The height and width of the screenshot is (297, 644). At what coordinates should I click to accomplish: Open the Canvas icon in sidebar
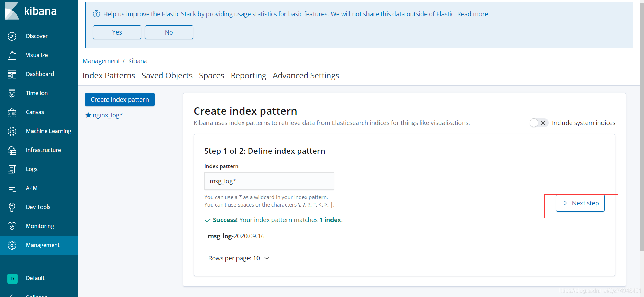(x=12, y=112)
